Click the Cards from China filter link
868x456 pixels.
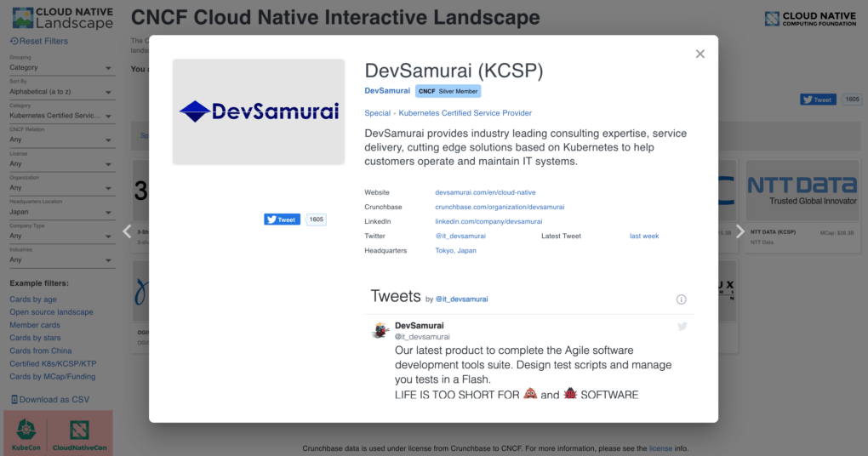(x=40, y=351)
